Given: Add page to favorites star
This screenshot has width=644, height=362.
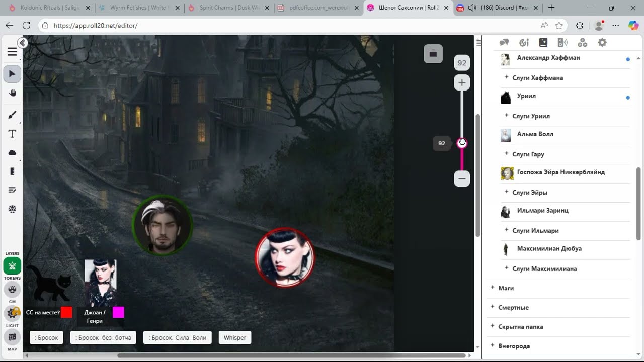Looking at the screenshot, I should pos(559,25).
